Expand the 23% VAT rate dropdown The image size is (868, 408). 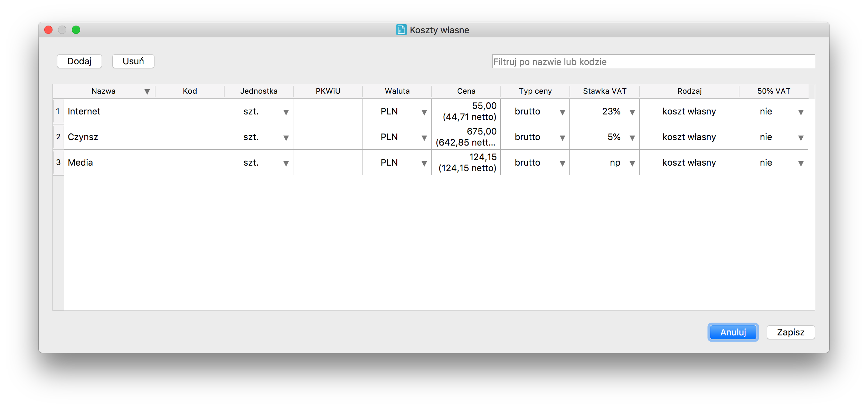pos(632,112)
